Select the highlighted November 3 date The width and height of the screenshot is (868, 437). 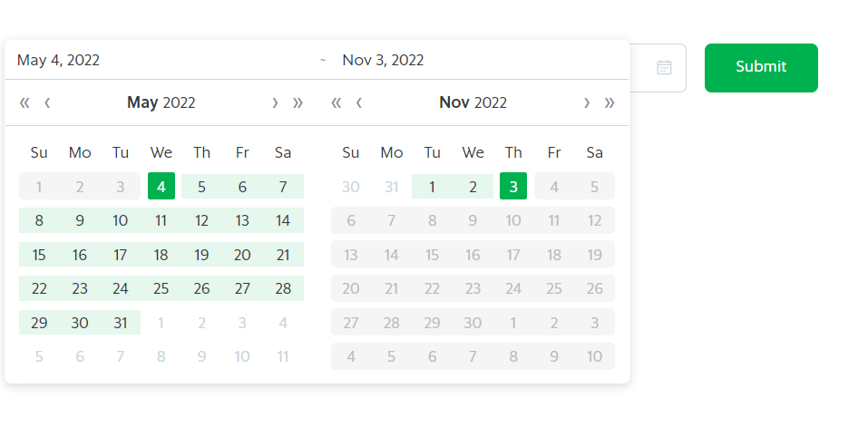pyautogui.click(x=513, y=187)
